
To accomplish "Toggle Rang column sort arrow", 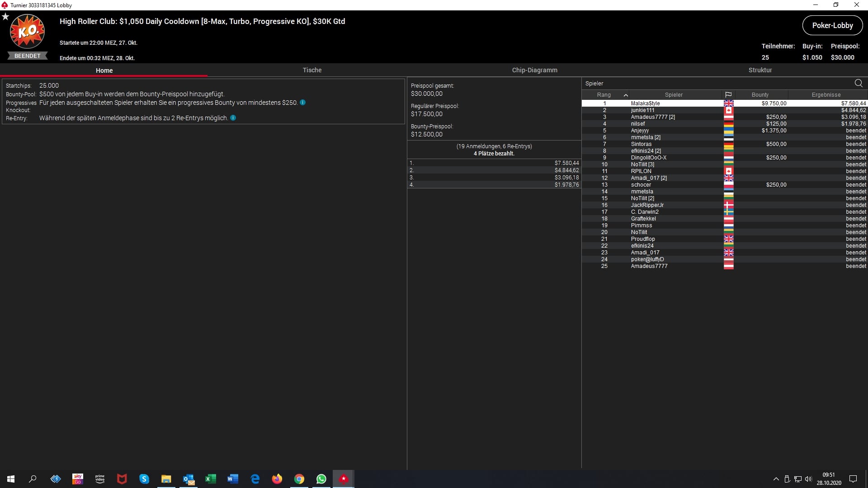I will point(626,95).
